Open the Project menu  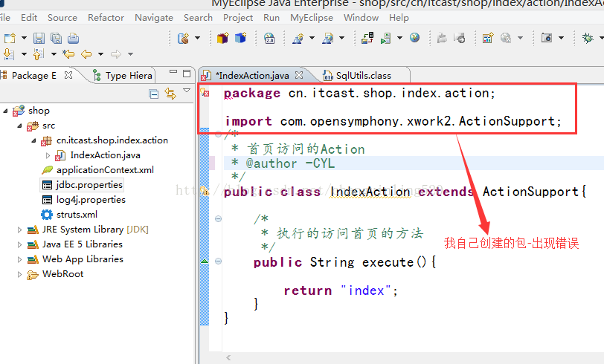[238, 18]
